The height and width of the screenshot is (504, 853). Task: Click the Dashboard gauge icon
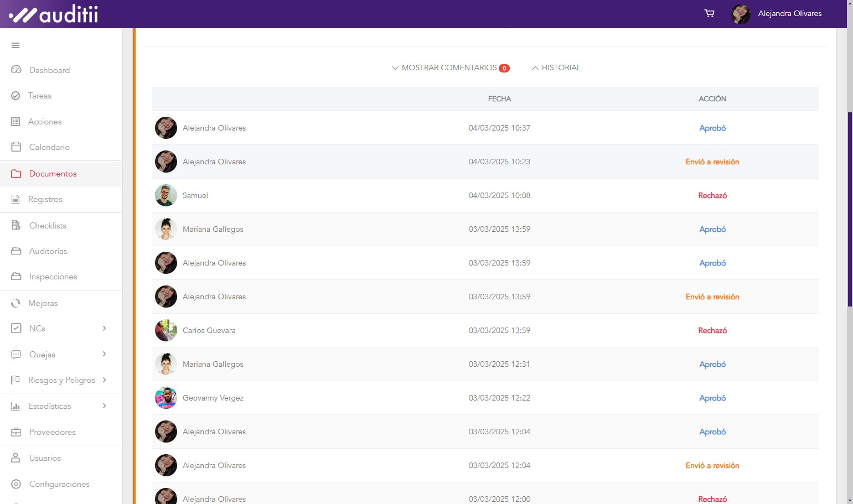pyautogui.click(x=16, y=70)
